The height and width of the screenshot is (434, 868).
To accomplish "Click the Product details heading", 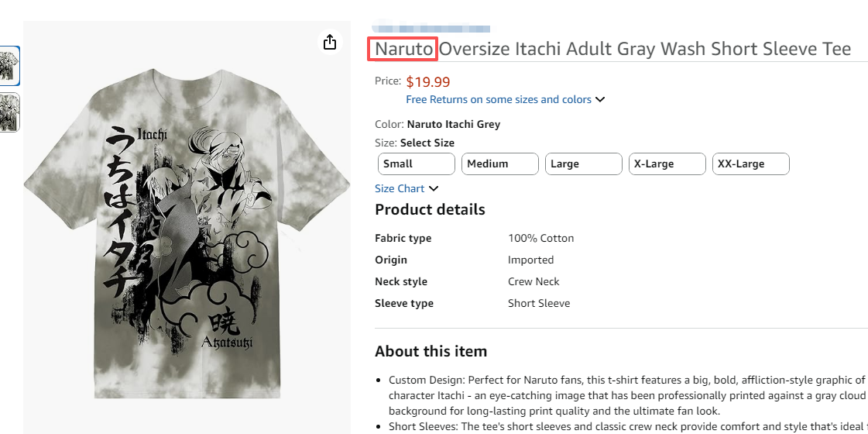I will [x=430, y=210].
